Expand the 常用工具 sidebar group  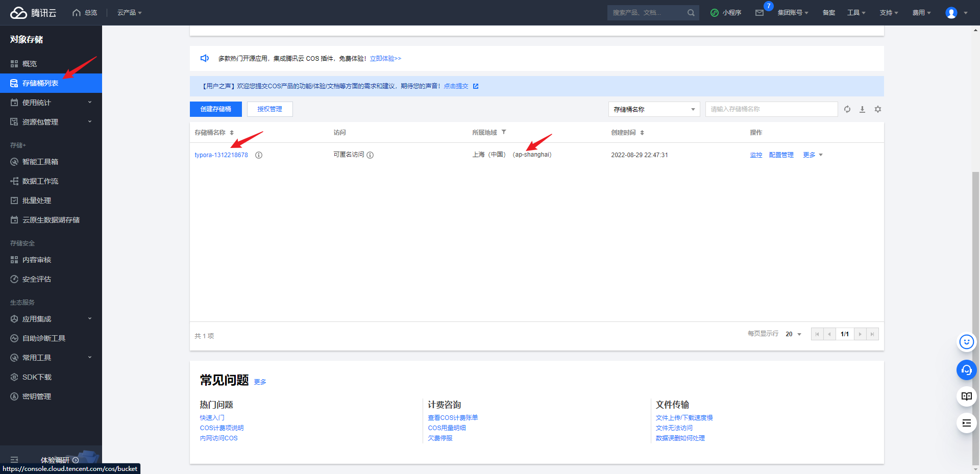coord(51,358)
